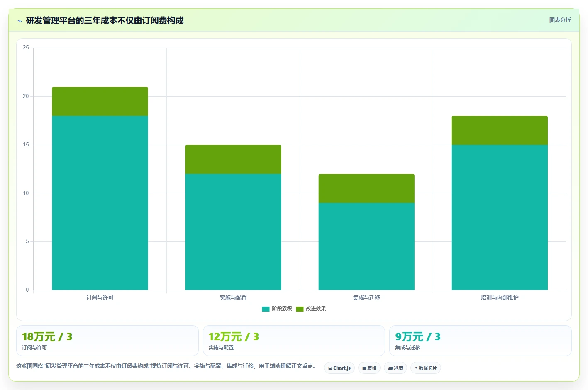This screenshot has width=588, height=390.
Task: Open the 12万元 / 3 data card
Action: (x=294, y=341)
